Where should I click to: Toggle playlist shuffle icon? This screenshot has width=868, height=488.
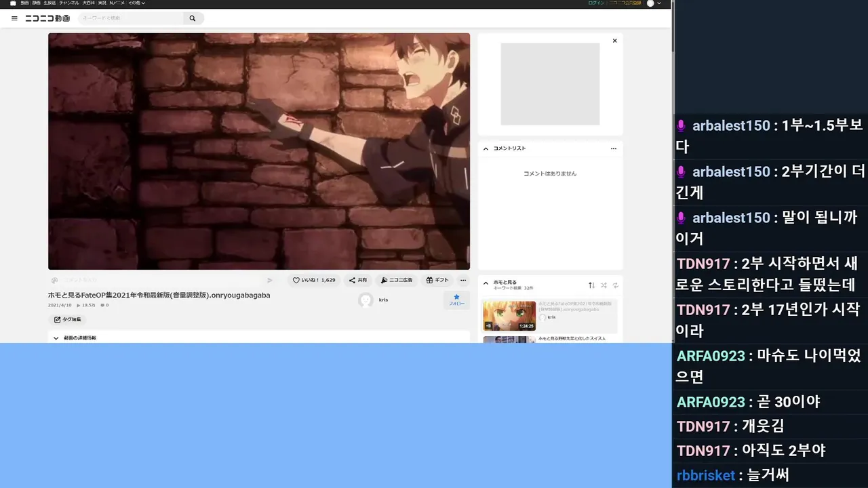coord(604,285)
